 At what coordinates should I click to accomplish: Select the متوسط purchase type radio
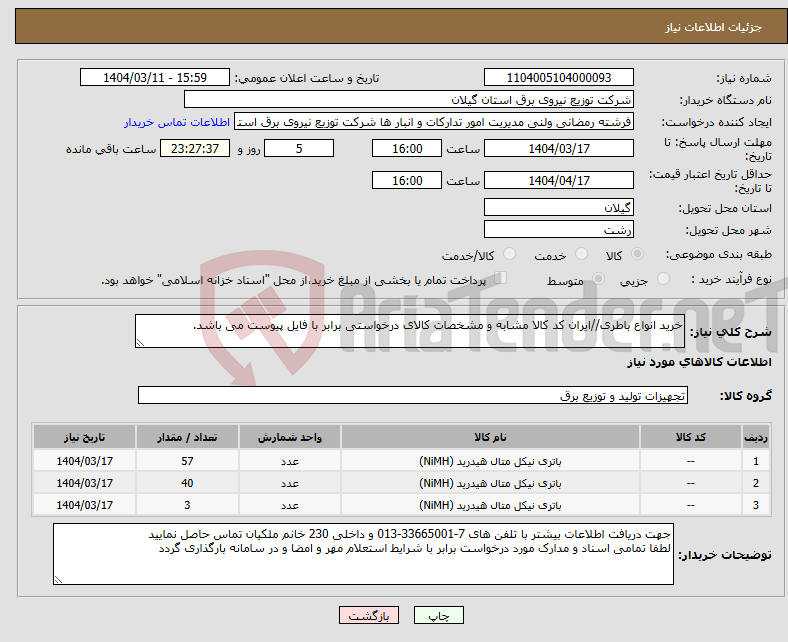coord(599,279)
